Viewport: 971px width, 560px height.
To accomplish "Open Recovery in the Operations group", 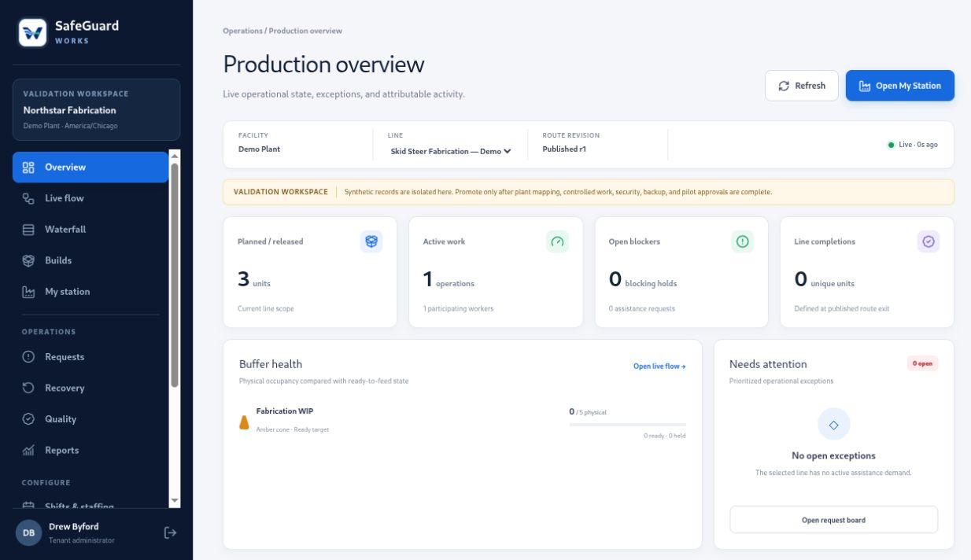I will 90,388.
